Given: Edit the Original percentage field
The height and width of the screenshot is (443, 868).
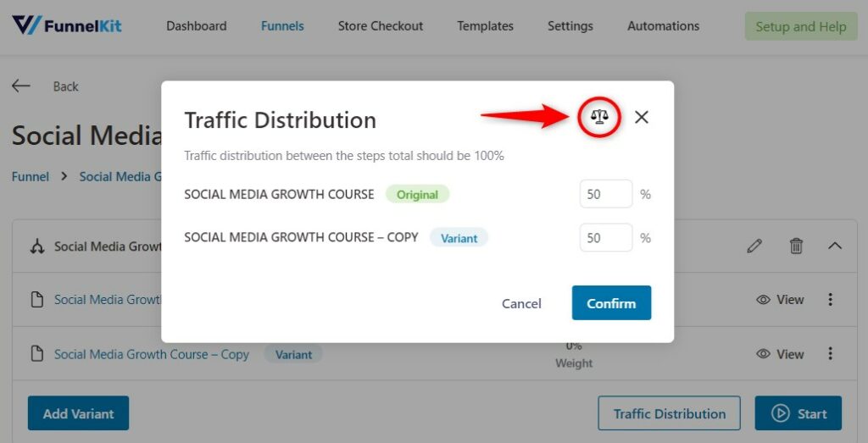Looking at the screenshot, I should (605, 194).
